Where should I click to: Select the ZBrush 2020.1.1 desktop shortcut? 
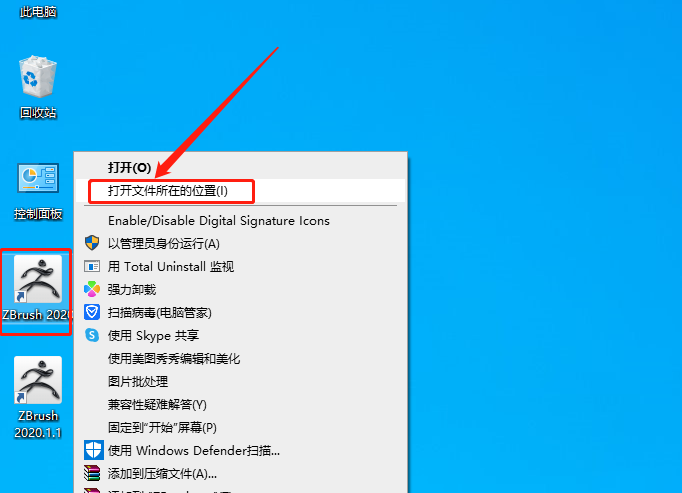tap(38, 398)
